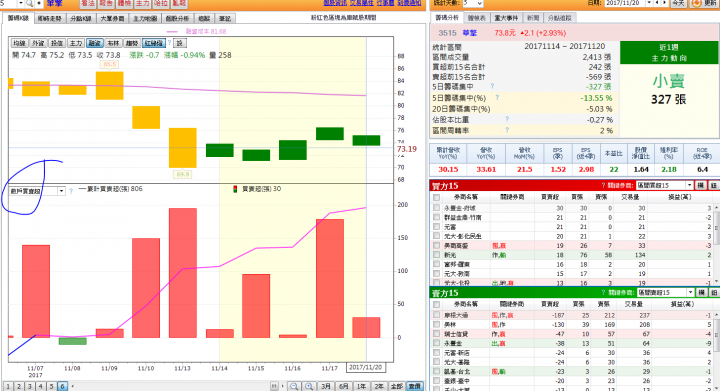Switch to the 新聞 tab on right panel

coord(533,18)
